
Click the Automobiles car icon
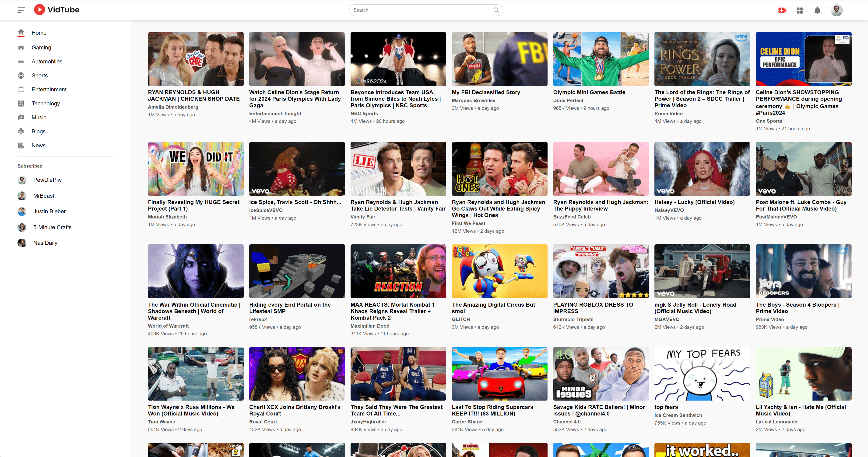click(x=21, y=62)
